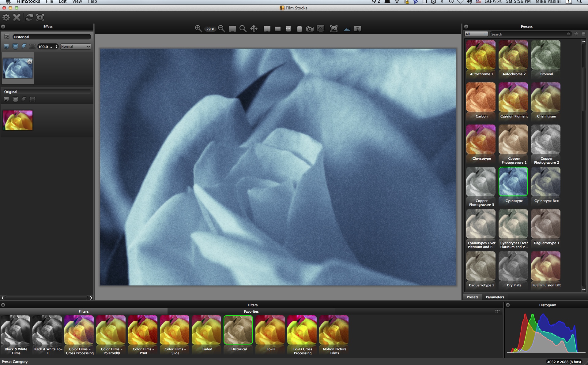Switch to the Parameters tab
Image resolution: width=588 pixels, height=365 pixels.
tap(495, 297)
